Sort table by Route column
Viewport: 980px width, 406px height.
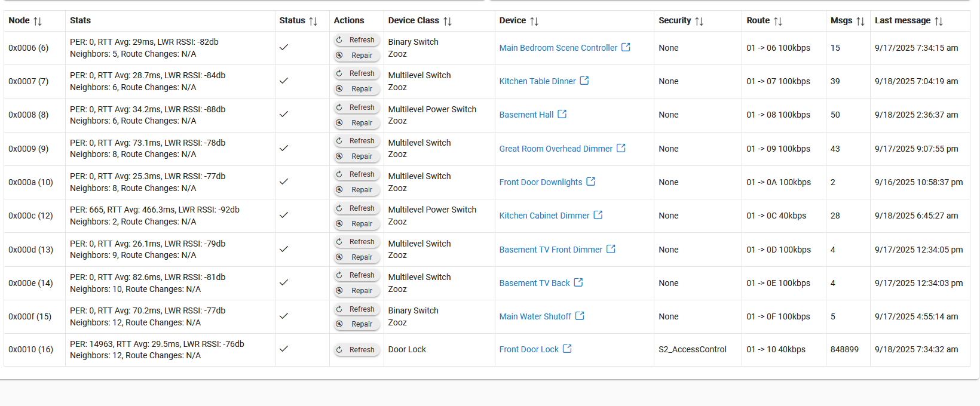click(777, 21)
